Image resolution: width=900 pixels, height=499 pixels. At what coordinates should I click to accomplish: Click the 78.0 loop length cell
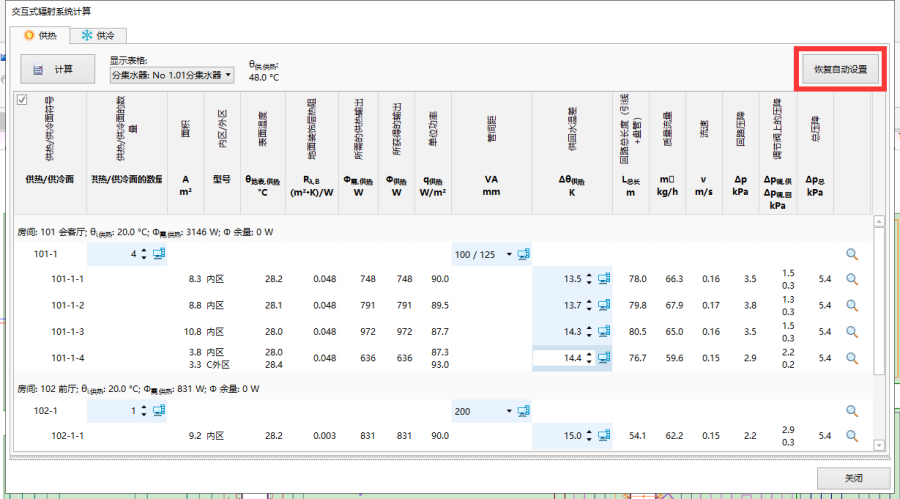pos(637,279)
